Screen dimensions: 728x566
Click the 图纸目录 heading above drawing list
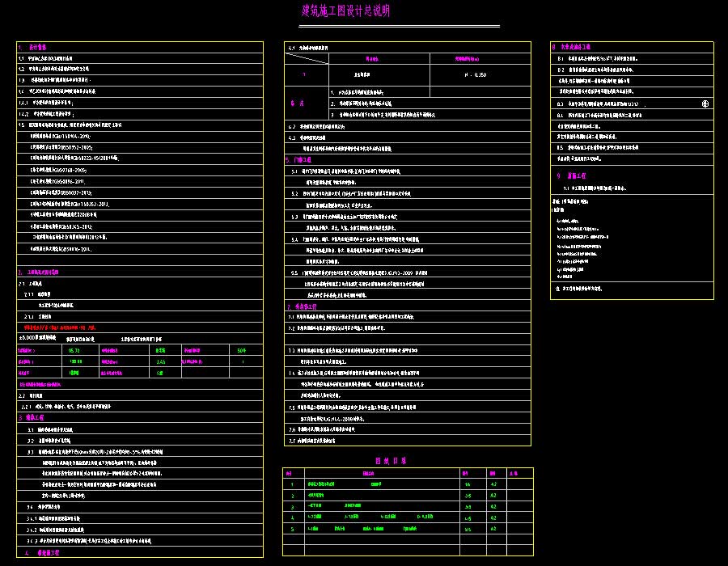pyautogui.click(x=390, y=460)
